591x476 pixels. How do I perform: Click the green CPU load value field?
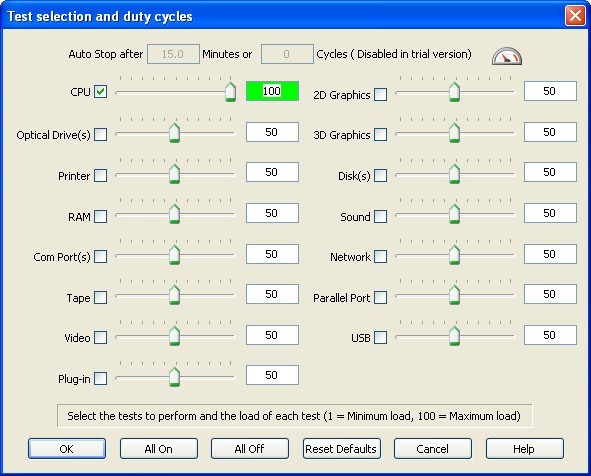click(x=272, y=91)
